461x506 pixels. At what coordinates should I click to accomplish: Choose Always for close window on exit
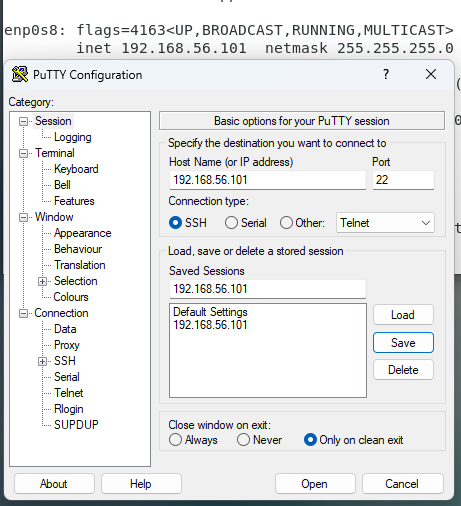point(175,440)
